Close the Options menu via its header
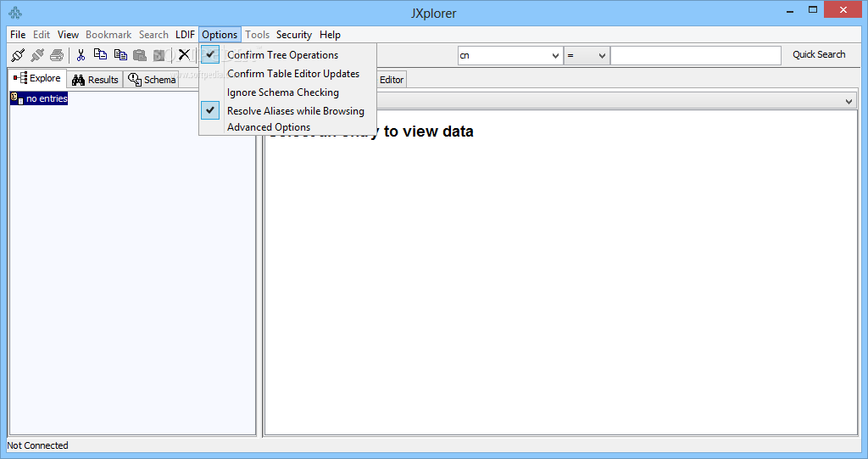Image resolution: width=868 pixels, height=459 pixels. tap(220, 35)
